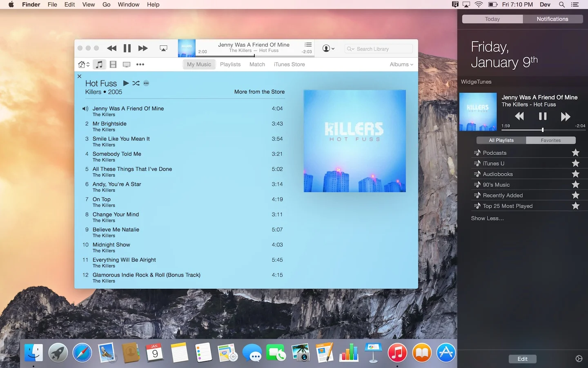
Task: Pause playback in iTunes toolbar
Action: coord(127,48)
